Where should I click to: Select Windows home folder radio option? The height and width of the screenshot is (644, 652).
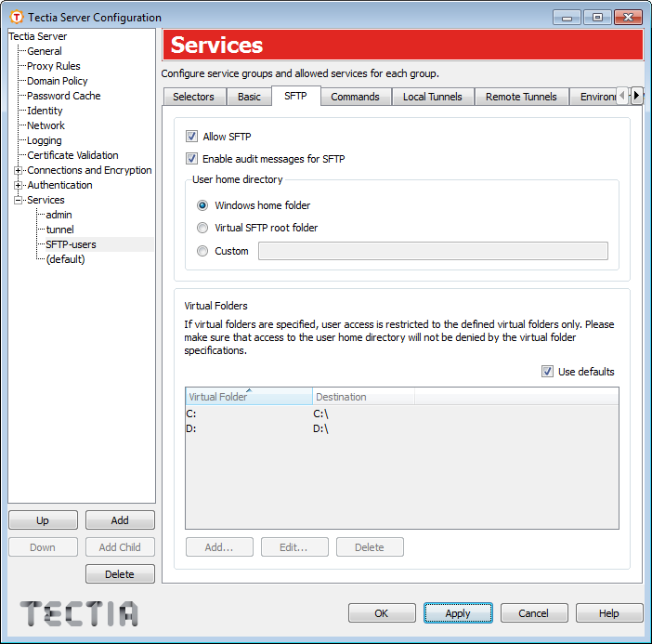[x=202, y=205]
